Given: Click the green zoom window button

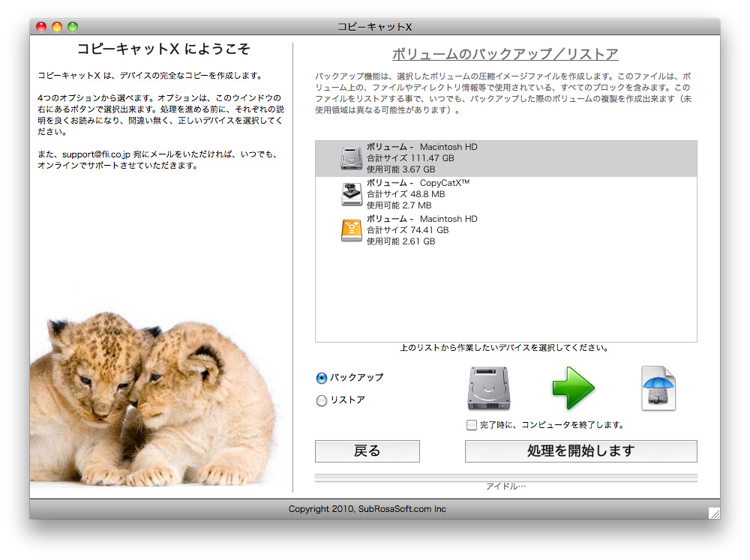Looking at the screenshot, I should click(73, 27).
